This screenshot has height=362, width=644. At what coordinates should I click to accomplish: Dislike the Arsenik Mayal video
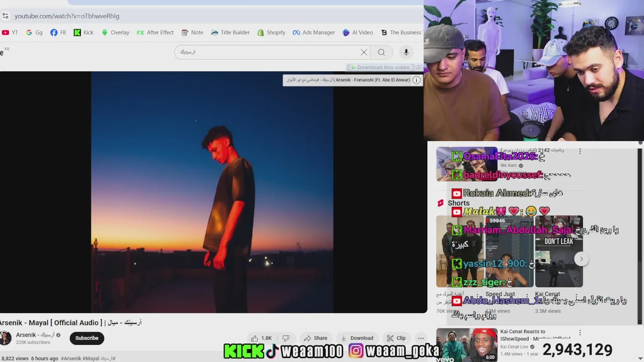[286, 338]
